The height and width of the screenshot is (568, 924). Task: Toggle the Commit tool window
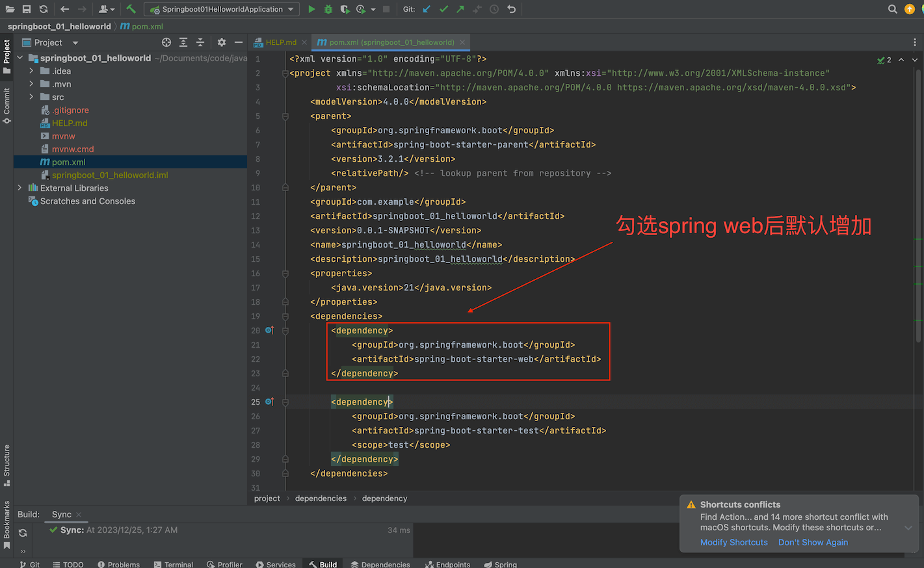[7, 105]
